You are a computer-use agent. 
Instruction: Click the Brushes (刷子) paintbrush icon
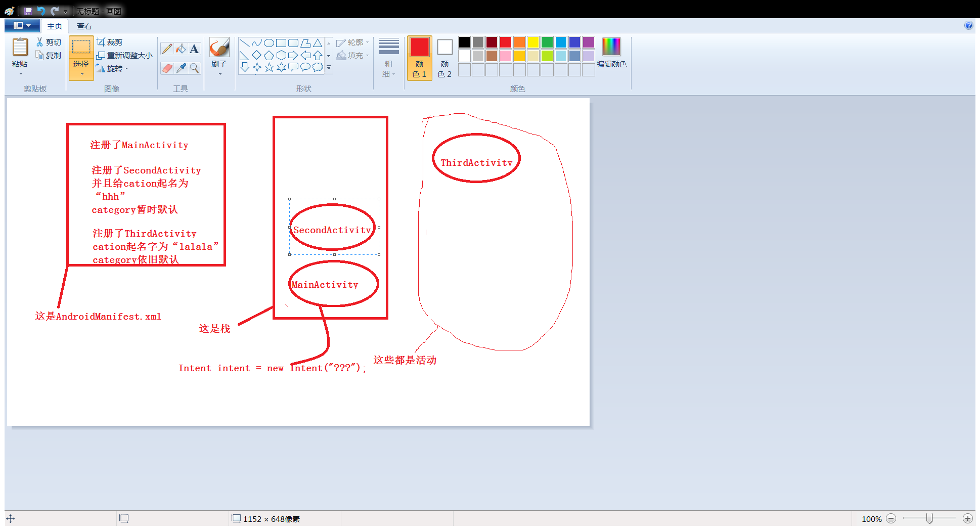click(x=219, y=47)
